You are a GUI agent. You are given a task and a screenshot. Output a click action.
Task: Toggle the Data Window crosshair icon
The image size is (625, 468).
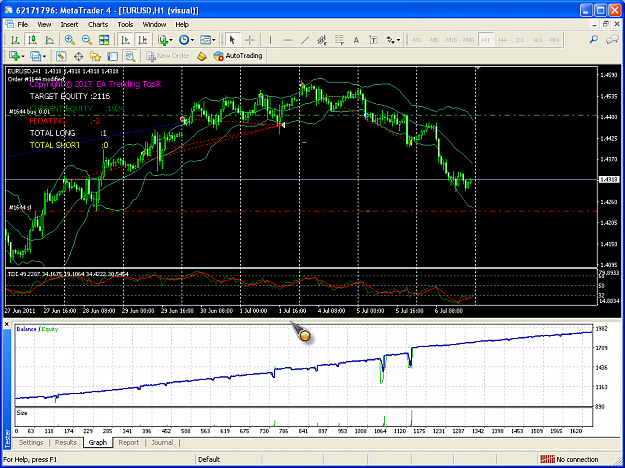[78, 56]
